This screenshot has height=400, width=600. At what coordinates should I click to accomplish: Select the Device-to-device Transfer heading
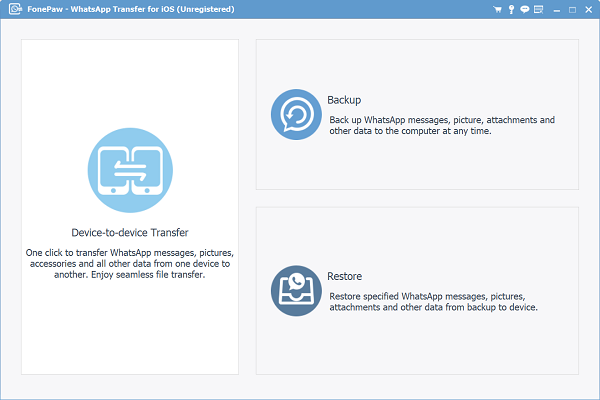[x=130, y=232]
